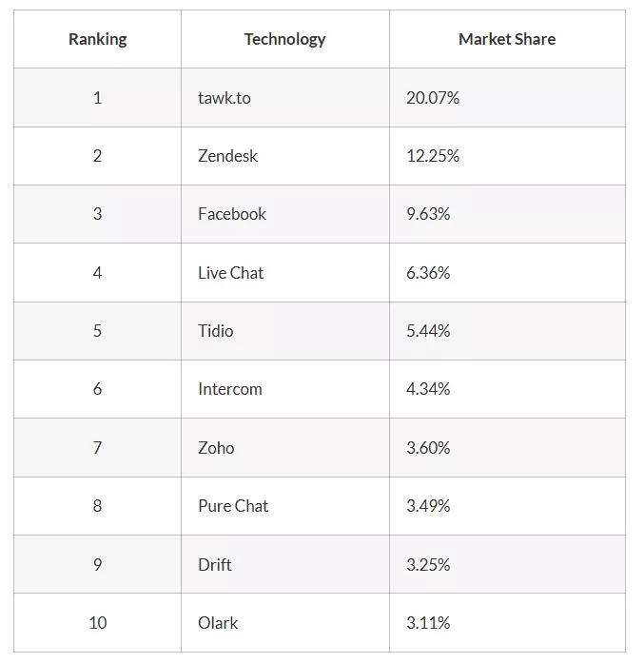The height and width of the screenshot is (663, 644).
Task: Select the tawk.to technology cell
Action: (x=224, y=98)
